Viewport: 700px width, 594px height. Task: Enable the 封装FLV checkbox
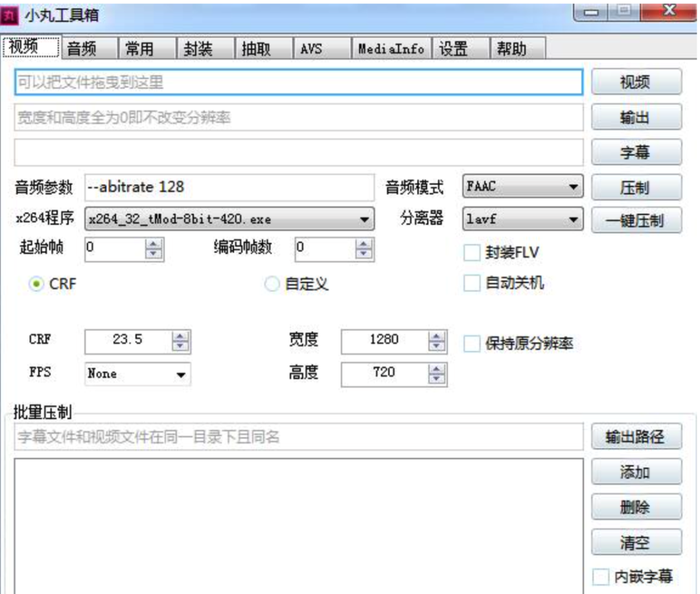coord(472,253)
